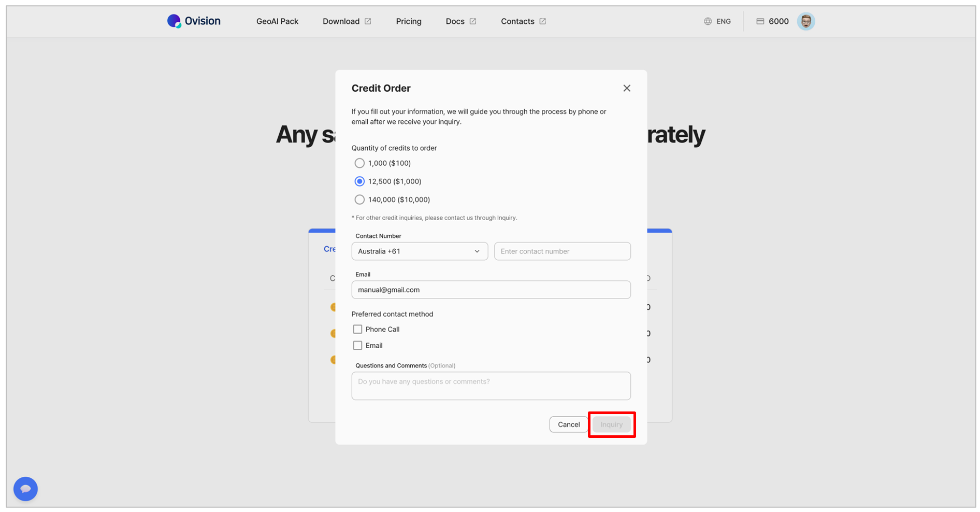Screen dimensions: 980x512
Task: Click external link icon next to Download
Action: pyautogui.click(x=368, y=21)
